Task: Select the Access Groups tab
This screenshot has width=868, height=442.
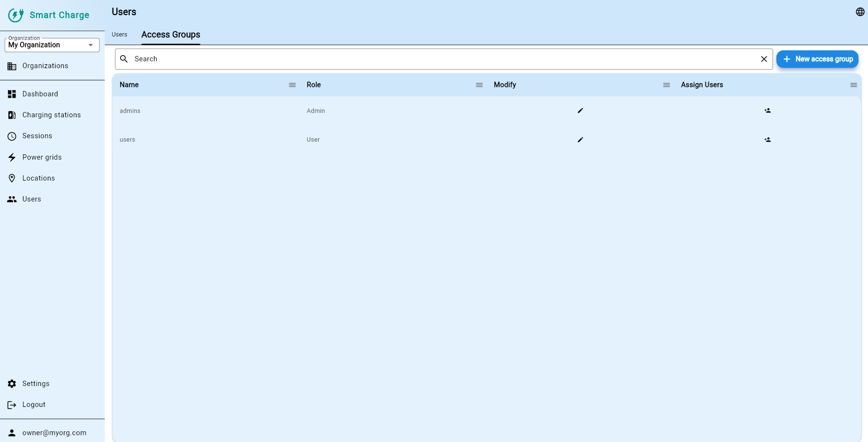Action: pyautogui.click(x=170, y=35)
